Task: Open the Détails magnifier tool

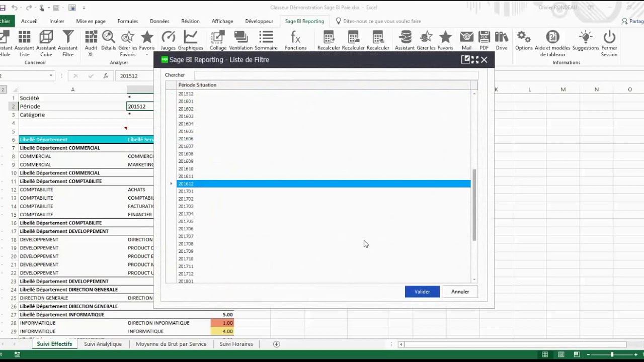Action: click(x=108, y=41)
